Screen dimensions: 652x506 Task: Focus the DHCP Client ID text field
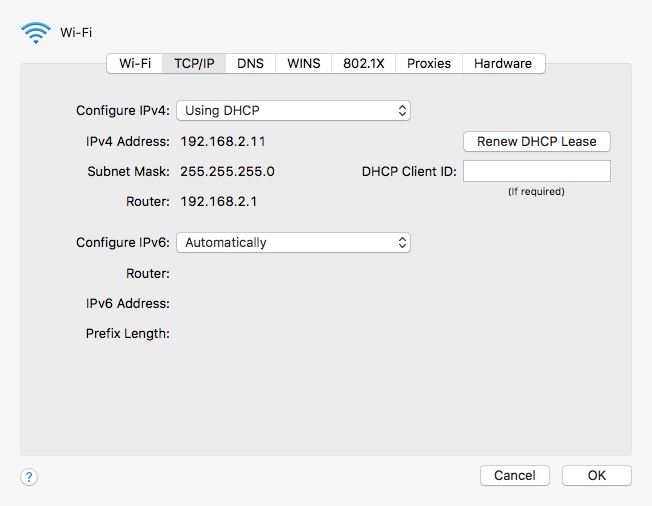(536, 172)
